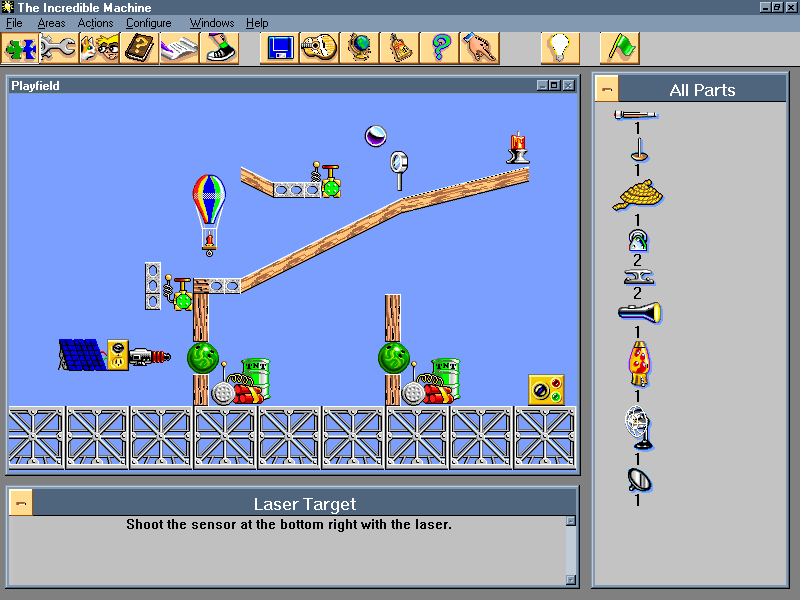Open the question mark book icon

click(139, 48)
